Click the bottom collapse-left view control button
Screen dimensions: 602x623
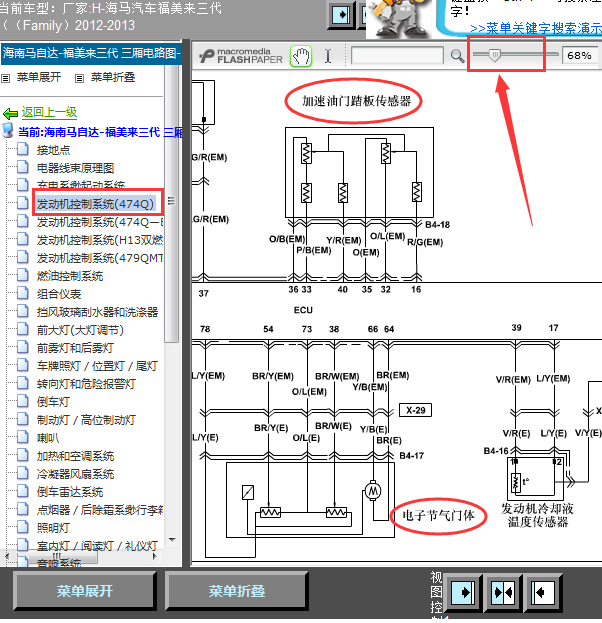pos(543,592)
